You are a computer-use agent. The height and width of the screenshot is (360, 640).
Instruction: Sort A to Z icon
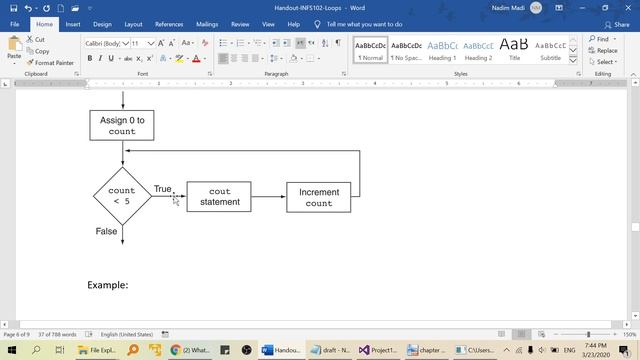pos(325,43)
